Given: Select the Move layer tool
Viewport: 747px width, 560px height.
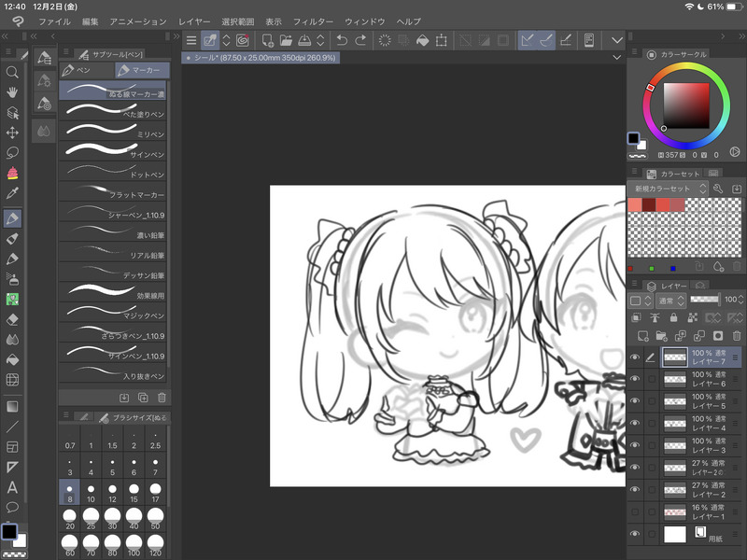Looking at the screenshot, I should click(12, 133).
